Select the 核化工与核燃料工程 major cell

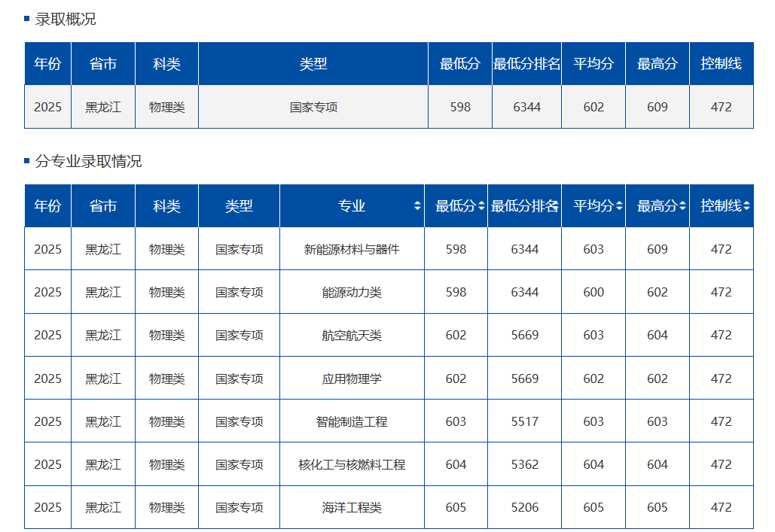352,464
